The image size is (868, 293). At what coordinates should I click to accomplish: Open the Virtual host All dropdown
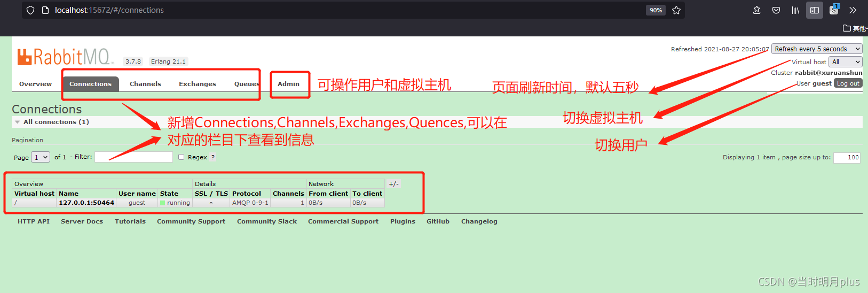[846, 61]
